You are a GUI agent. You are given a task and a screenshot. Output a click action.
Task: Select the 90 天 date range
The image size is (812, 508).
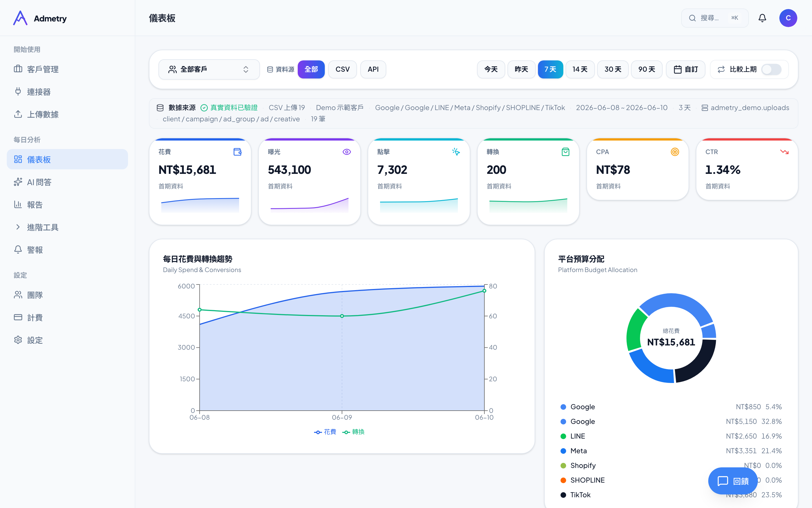click(x=646, y=69)
